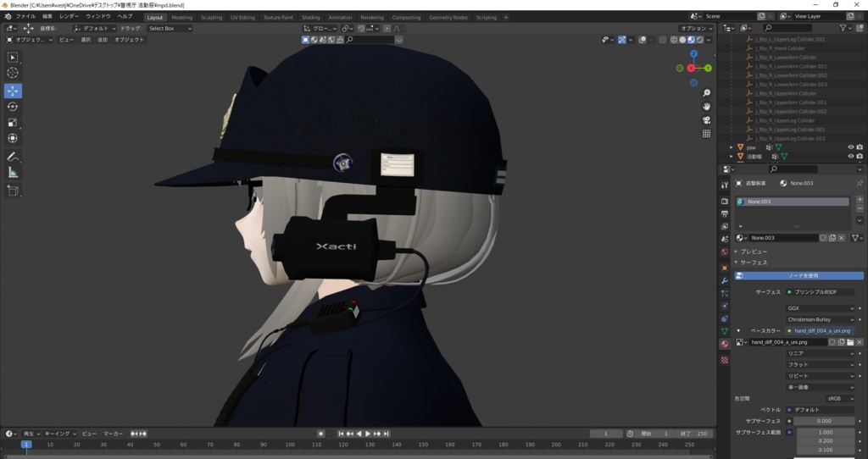The image size is (868, 459).
Task: Open the Christensen-Burley subsurface dropdown
Action: click(x=821, y=319)
